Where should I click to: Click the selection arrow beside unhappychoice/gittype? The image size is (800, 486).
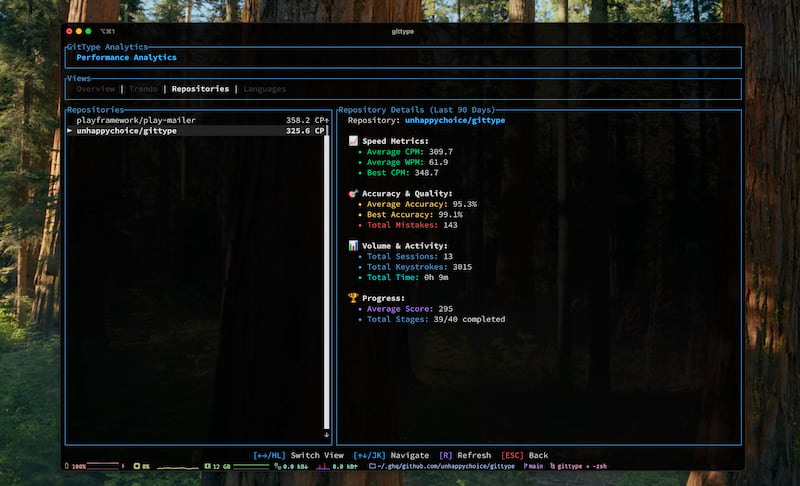(70, 130)
